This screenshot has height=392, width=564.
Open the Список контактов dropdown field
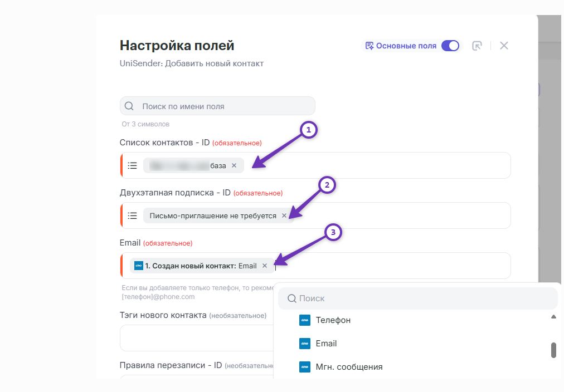[315, 165]
